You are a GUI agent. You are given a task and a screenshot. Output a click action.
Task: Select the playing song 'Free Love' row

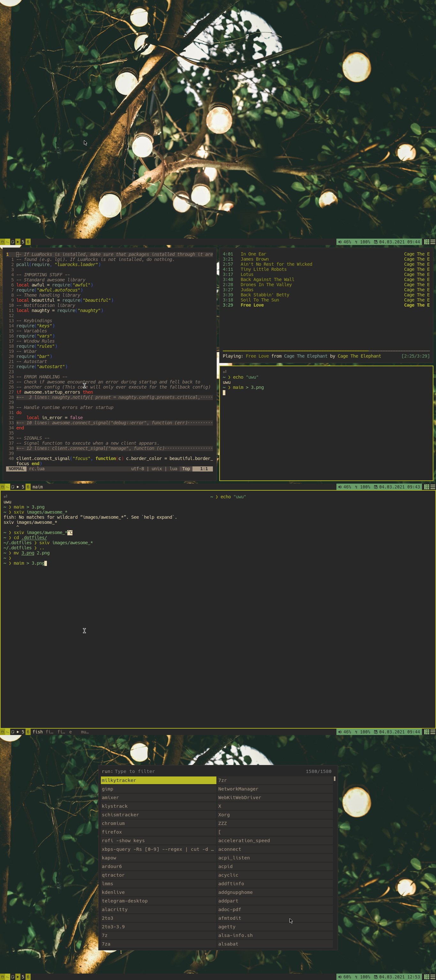click(326, 305)
